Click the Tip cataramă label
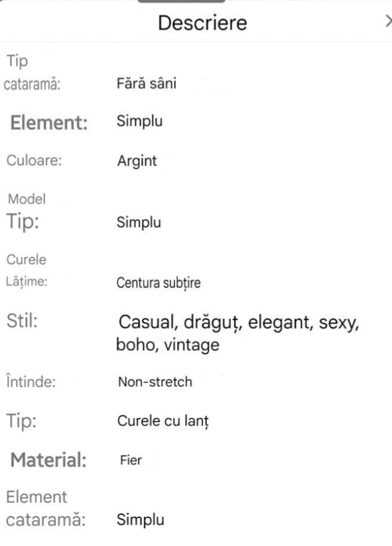The width and height of the screenshot is (392, 546). pos(32,73)
